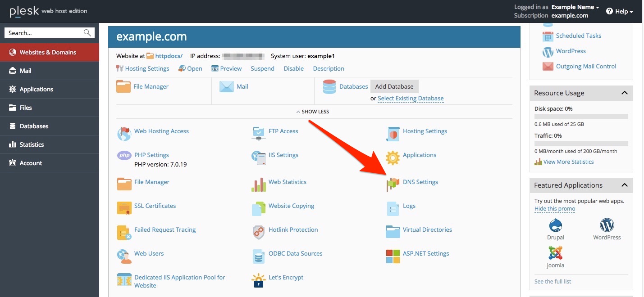Click the Mail envelope icon in domain panel
The image size is (644, 297).
226,86
